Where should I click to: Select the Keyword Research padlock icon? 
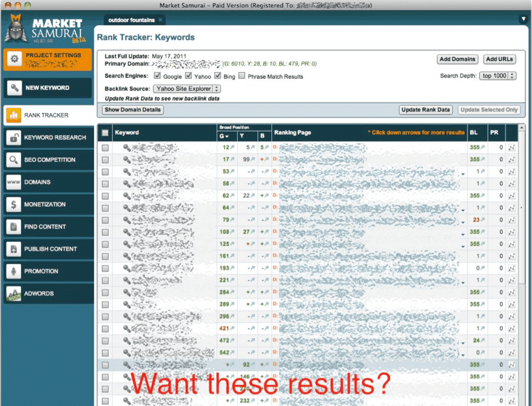click(14, 137)
